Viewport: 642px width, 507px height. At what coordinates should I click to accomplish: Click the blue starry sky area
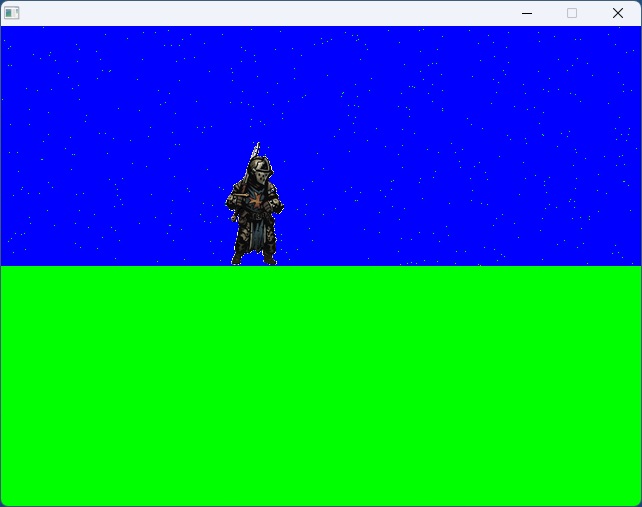(450, 130)
